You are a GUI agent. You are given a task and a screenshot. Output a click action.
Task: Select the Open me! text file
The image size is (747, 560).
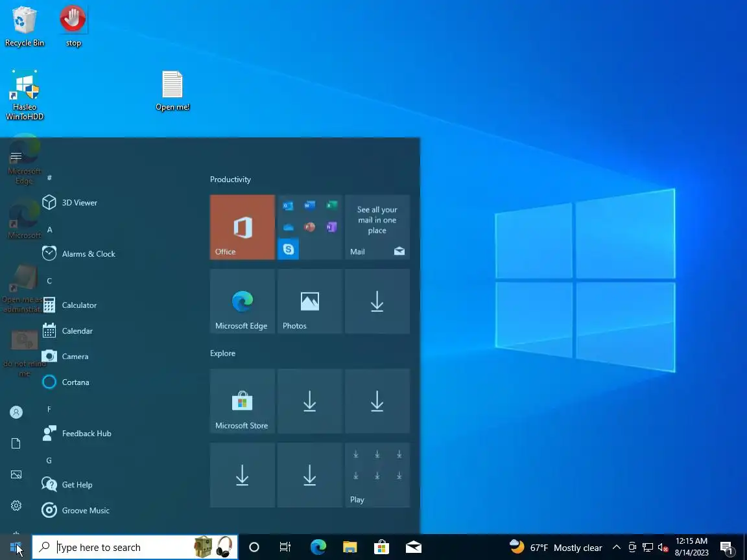coord(172,91)
